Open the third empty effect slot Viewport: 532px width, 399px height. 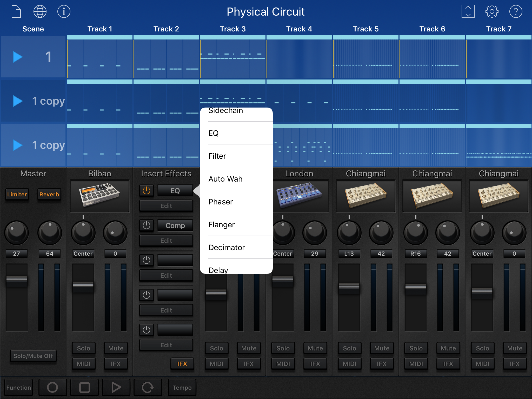point(175,260)
